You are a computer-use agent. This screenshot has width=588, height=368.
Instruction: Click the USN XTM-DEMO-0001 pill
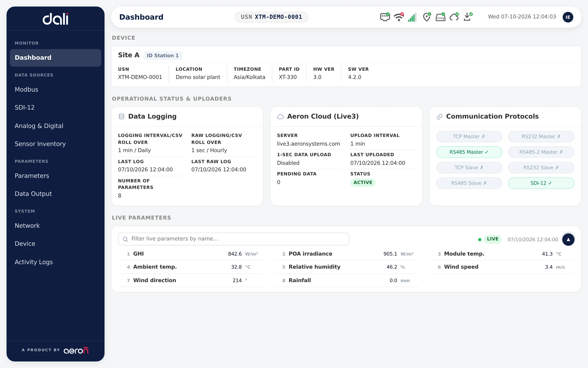click(271, 17)
